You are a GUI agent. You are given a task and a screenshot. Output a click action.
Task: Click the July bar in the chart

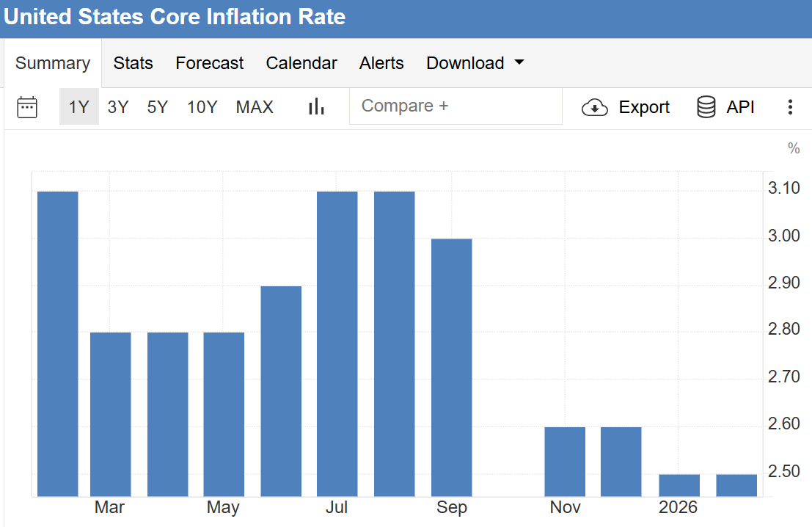click(337, 344)
